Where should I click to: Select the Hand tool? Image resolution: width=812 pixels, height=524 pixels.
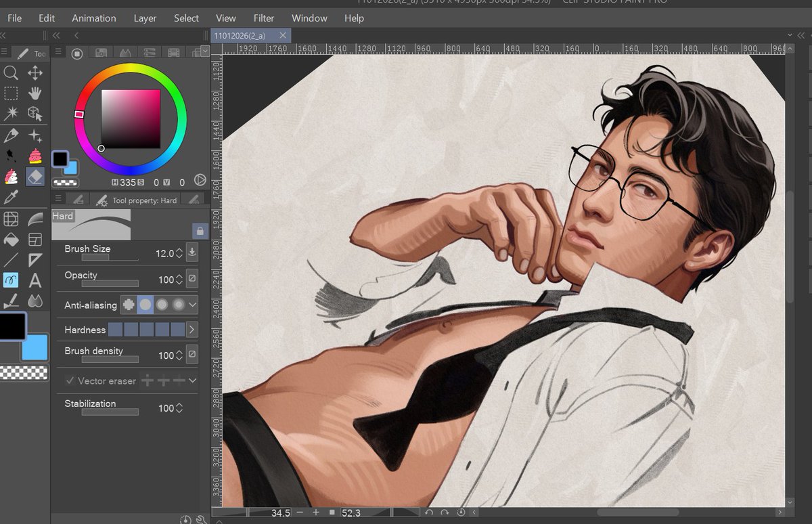35,93
